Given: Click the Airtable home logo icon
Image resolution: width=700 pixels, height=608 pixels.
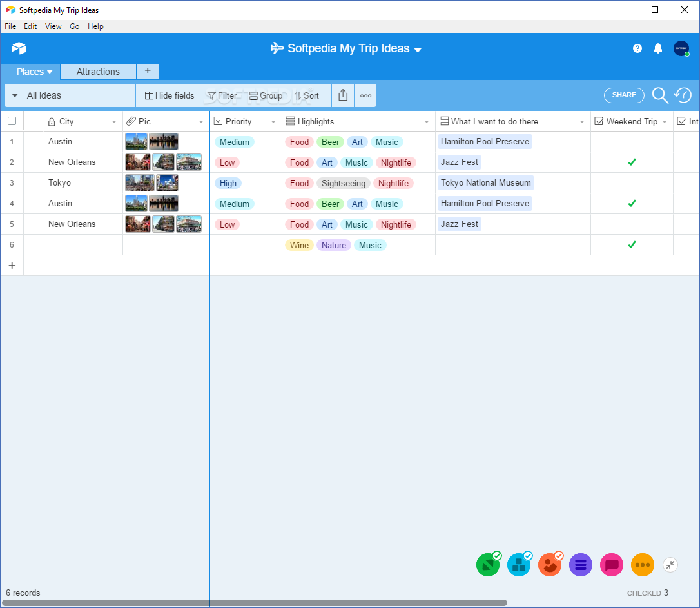Looking at the screenshot, I should [19, 48].
